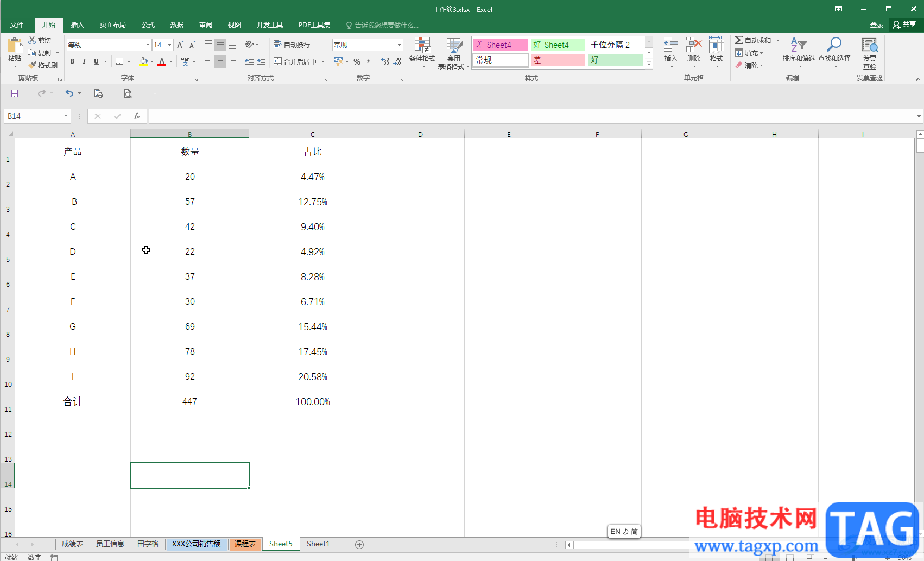Viewport: 924px width, 561px height.
Task: Click the insert function fx icon
Action: 137,116
